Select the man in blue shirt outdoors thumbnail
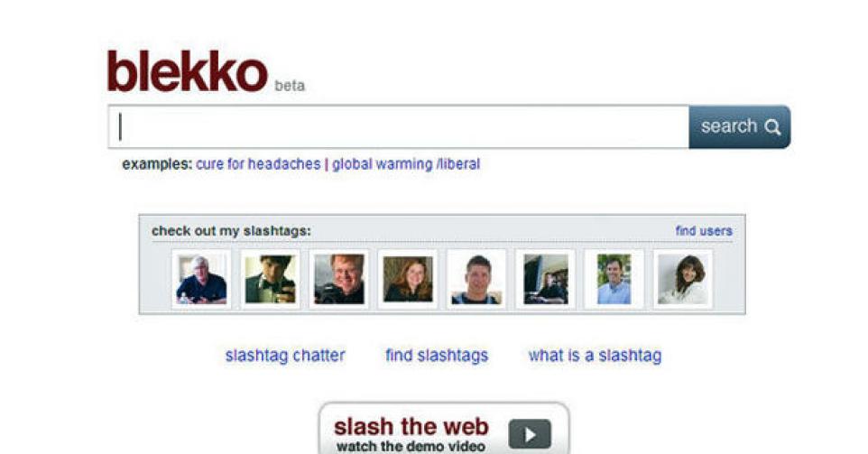The width and height of the screenshot is (868, 454). (x=614, y=279)
